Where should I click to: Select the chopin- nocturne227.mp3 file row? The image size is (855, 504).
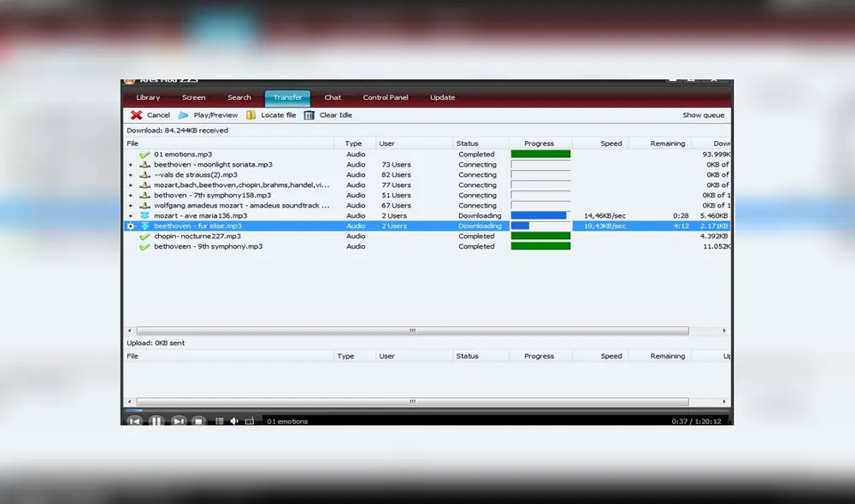click(198, 237)
